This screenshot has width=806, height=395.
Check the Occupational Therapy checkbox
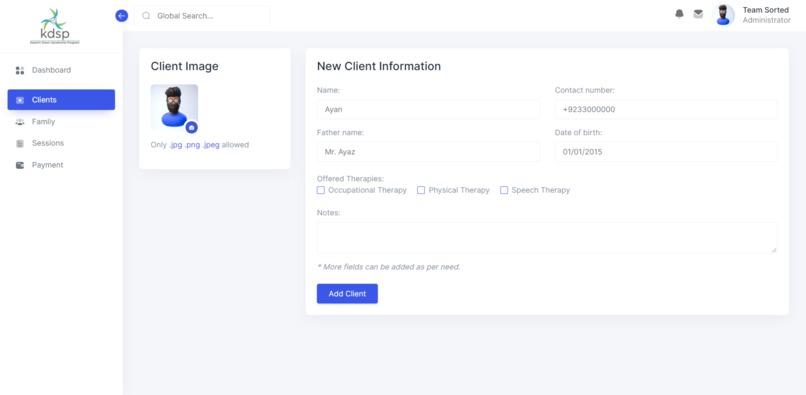tap(321, 190)
